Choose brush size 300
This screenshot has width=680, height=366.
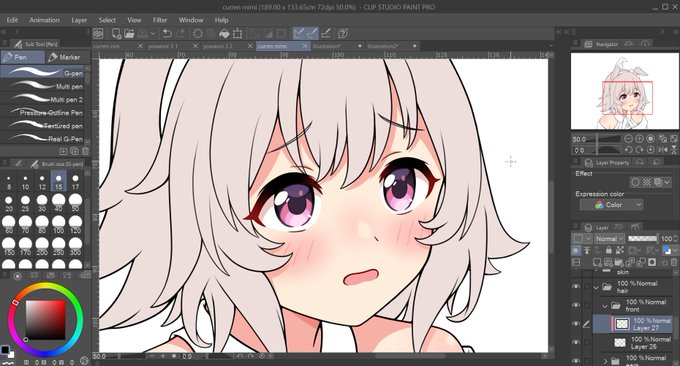coord(75,246)
